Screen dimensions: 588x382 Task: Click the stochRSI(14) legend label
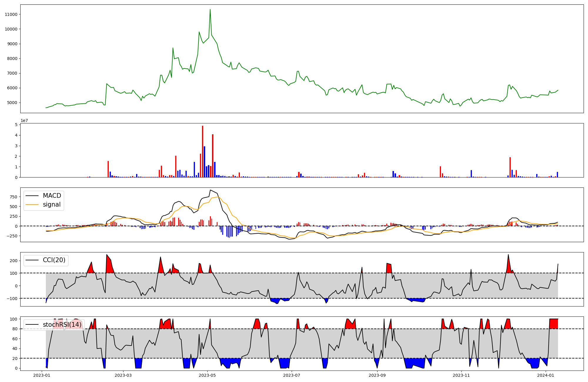(x=62, y=324)
